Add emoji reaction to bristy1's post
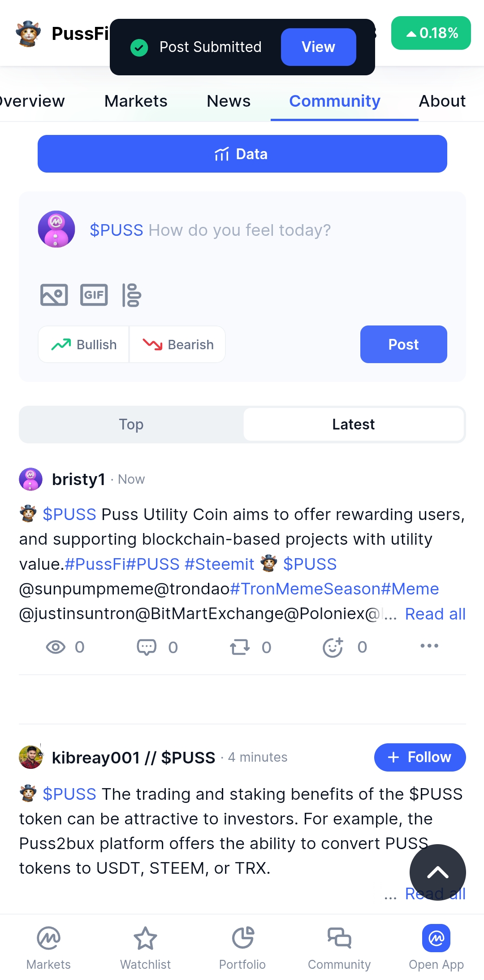 [x=333, y=647]
